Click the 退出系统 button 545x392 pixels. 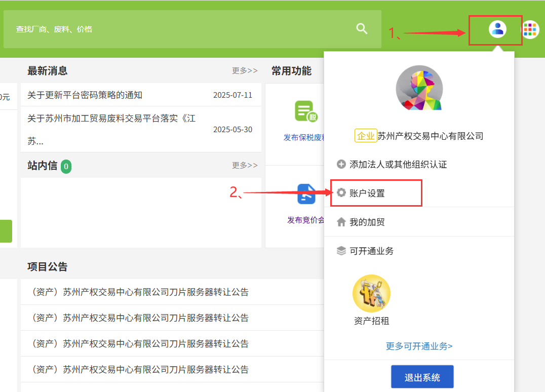(x=422, y=377)
